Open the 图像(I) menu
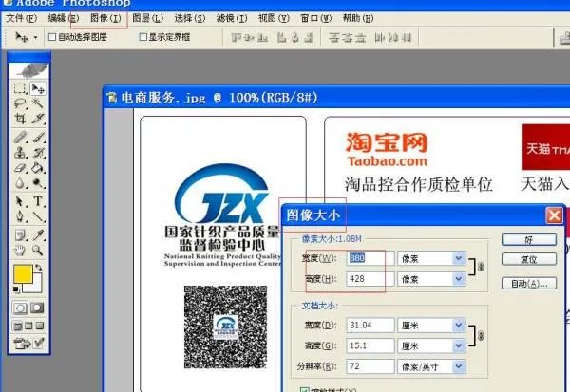570x392 pixels. pos(105,18)
